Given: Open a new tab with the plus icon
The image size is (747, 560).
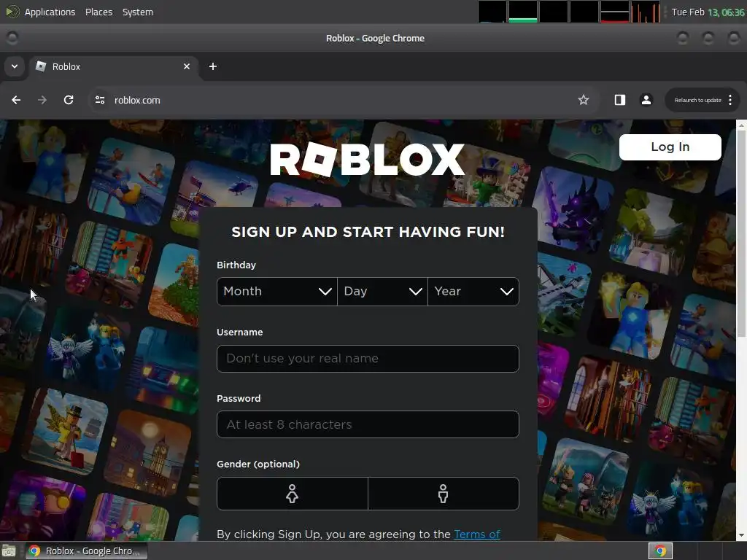Looking at the screenshot, I should 213,66.
